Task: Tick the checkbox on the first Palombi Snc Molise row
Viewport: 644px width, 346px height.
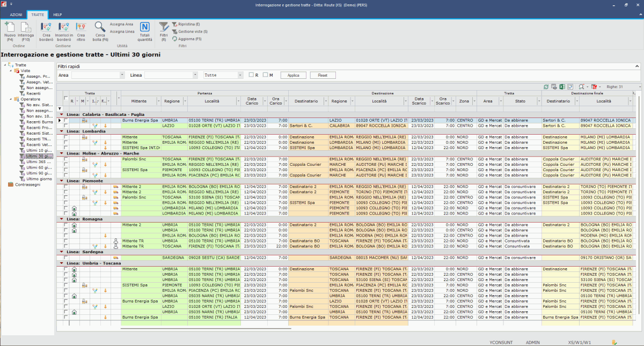Action: [x=65, y=159]
